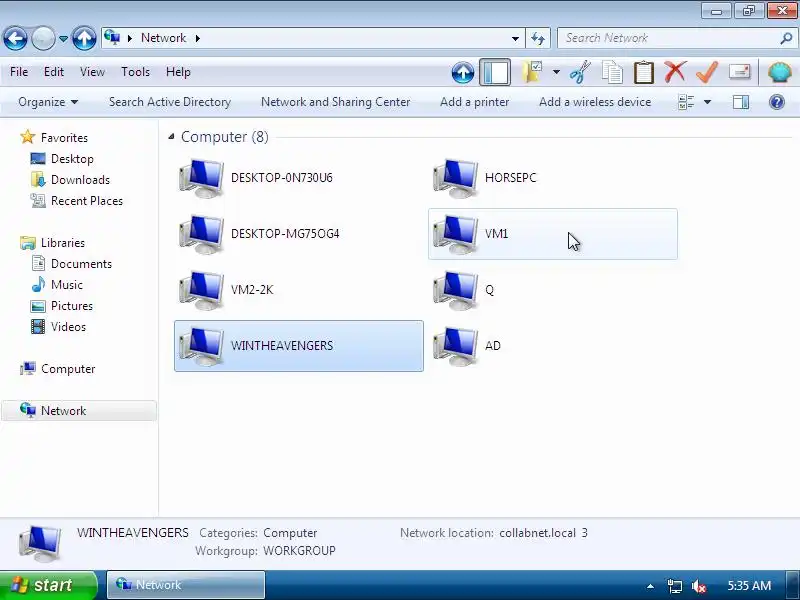
Task: Click the folder options toolbar icon
Action: pyautogui.click(x=532, y=72)
